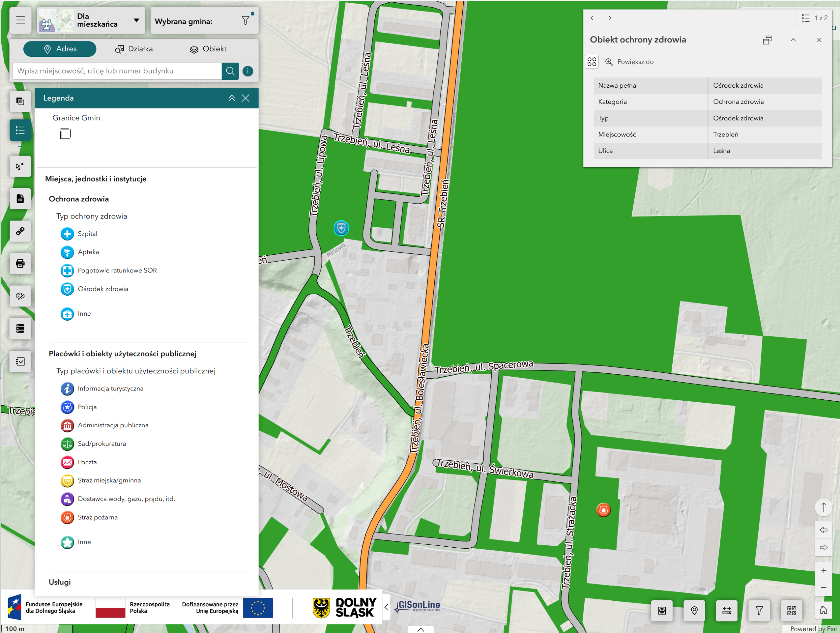Go to home map extent
Viewport: 840px width, 633px height.
click(823, 610)
